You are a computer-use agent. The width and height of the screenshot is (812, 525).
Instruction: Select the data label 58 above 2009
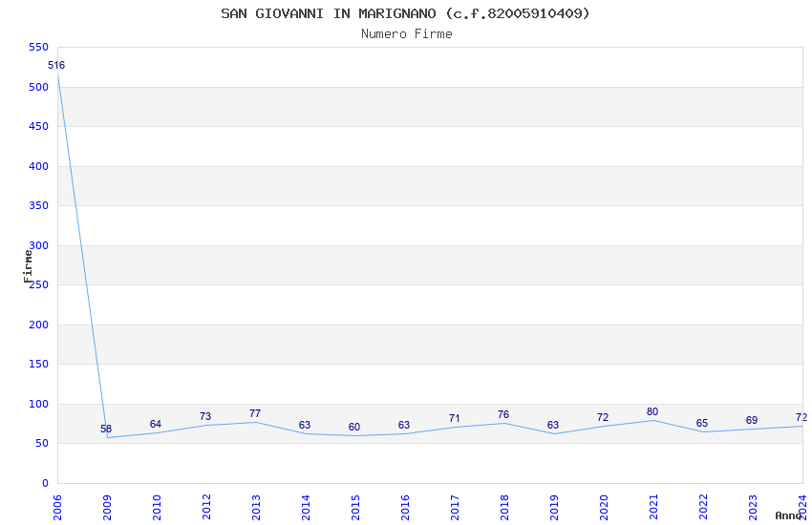[x=106, y=429]
